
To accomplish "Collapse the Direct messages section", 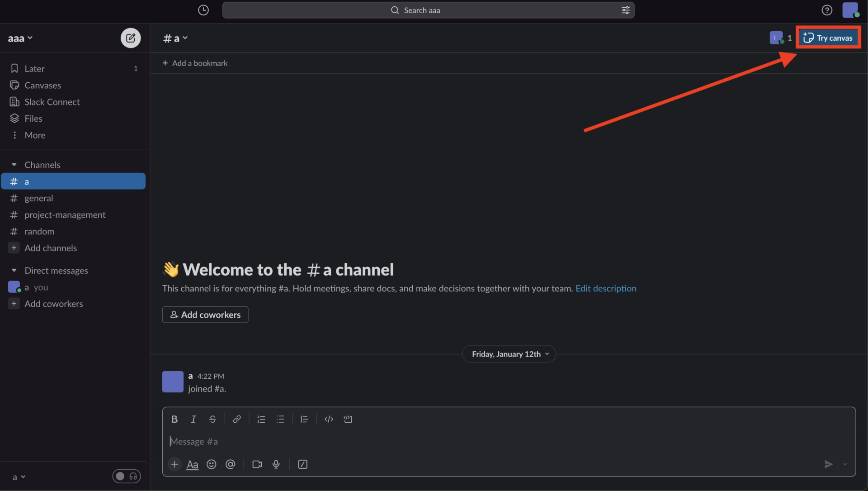I will point(14,270).
